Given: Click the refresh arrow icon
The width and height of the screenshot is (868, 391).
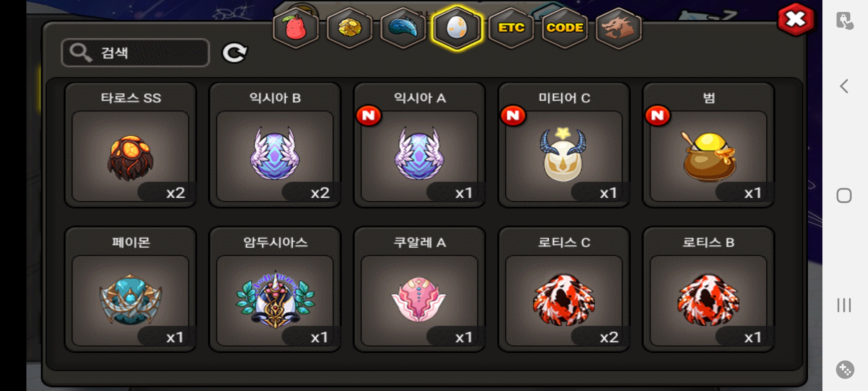Looking at the screenshot, I should click(x=234, y=53).
